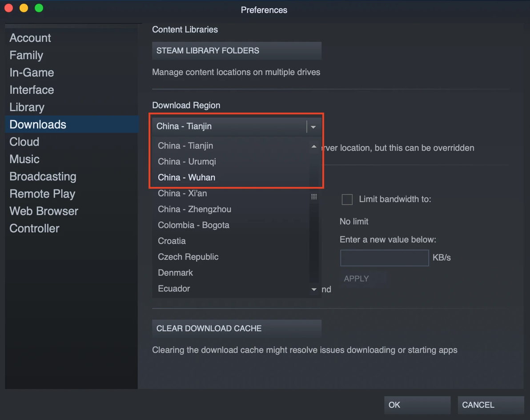Click the bandwidth KB/s input field
The height and width of the screenshot is (420, 530).
[x=384, y=258]
